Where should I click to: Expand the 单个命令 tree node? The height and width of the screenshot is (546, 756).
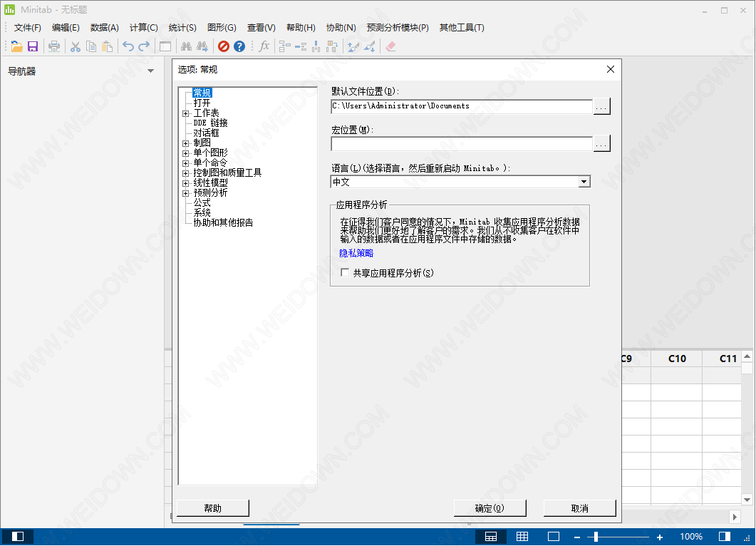186,163
